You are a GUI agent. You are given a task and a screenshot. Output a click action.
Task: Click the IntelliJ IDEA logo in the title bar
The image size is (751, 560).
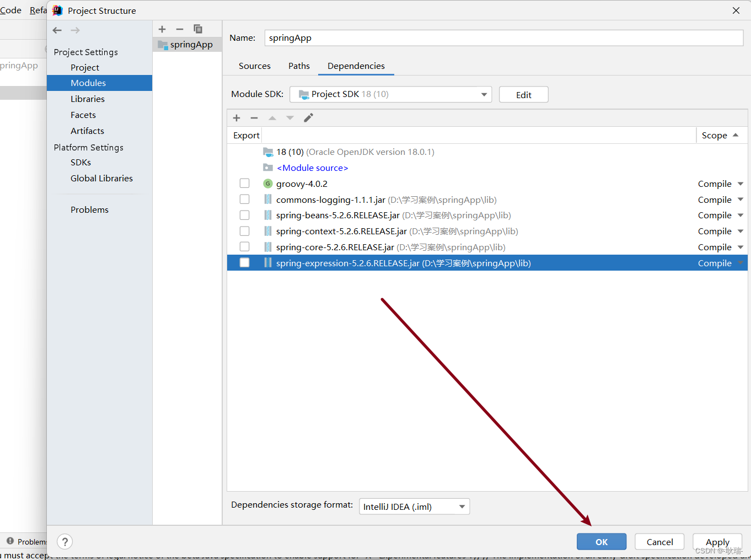(x=57, y=10)
